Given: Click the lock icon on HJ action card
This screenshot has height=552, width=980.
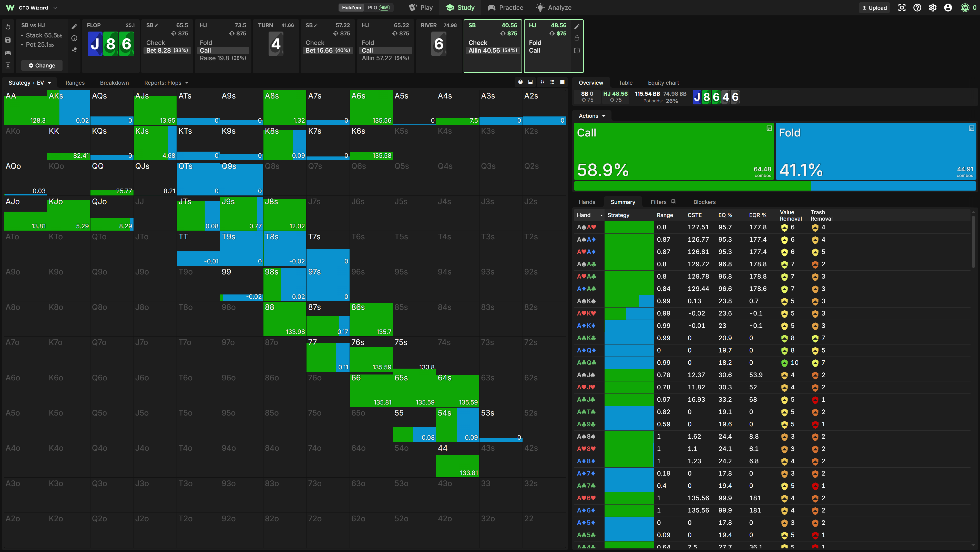Looking at the screenshot, I should [x=577, y=38].
